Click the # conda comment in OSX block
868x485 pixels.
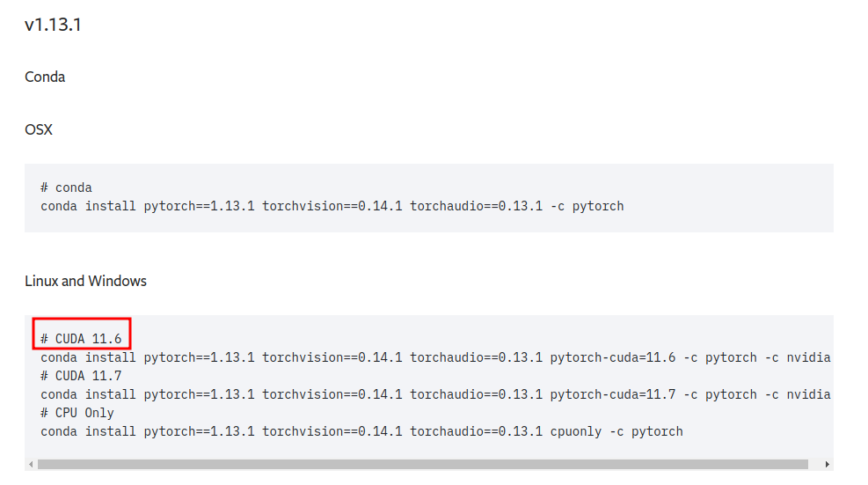tap(66, 187)
